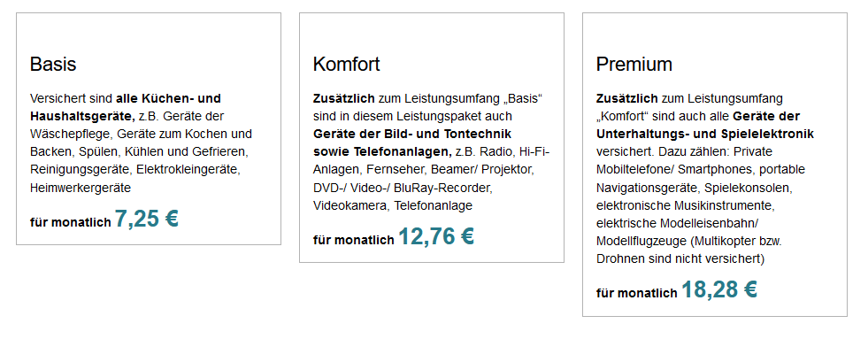Click 'für monatlich' label in Premium card

pos(636,294)
